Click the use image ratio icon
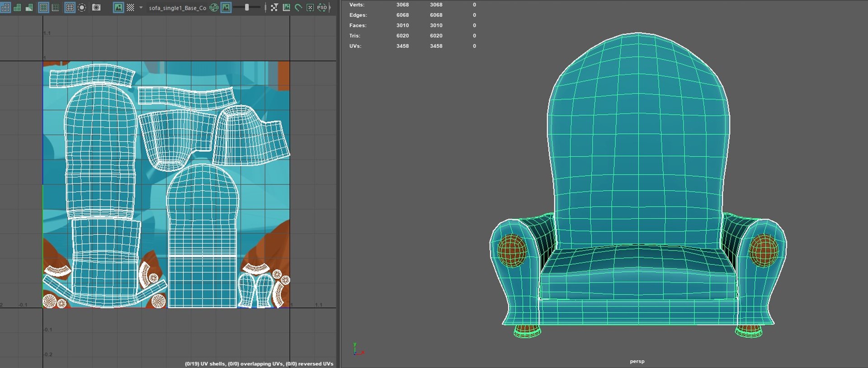The image size is (868, 368). point(286,8)
